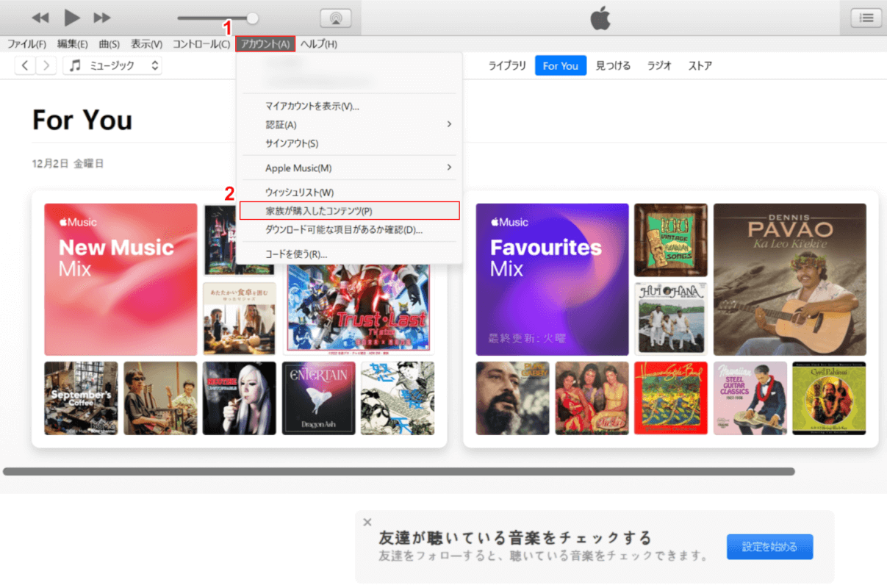This screenshot has height=588, width=887.
Task: Open the ミュージック media type dropdown
Action: pyautogui.click(x=112, y=66)
